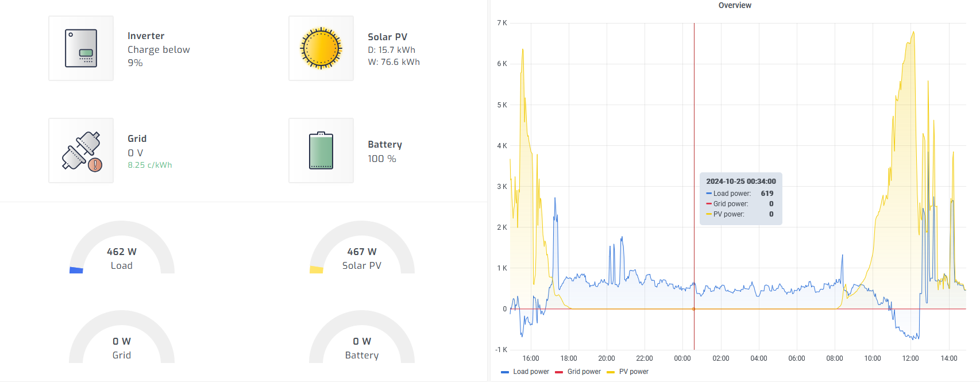Click the red warning badge on Grid icon
Screen dimensions: 980x382
point(95,165)
